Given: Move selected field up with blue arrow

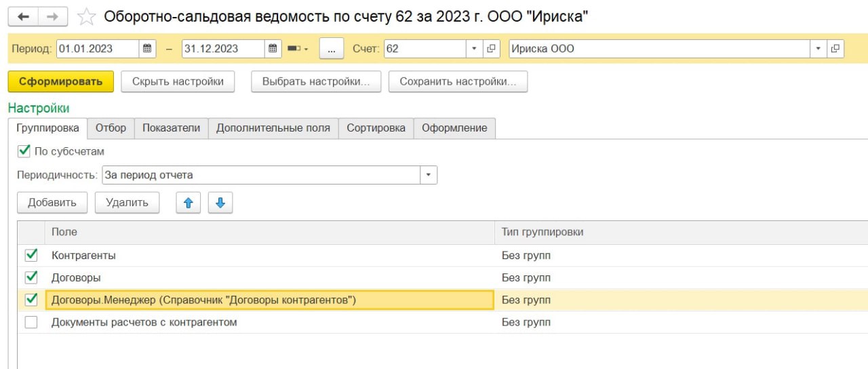Looking at the screenshot, I should click(x=189, y=202).
